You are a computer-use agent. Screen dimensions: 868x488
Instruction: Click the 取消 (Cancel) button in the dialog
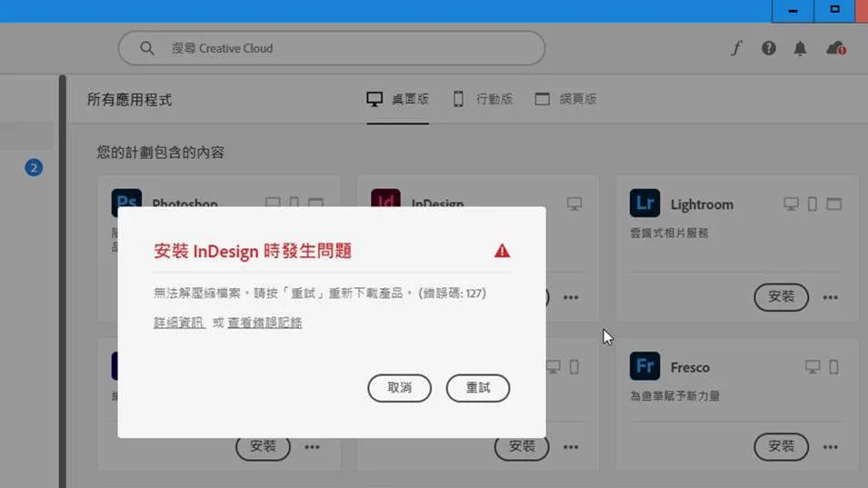pyautogui.click(x=399, y=388)
